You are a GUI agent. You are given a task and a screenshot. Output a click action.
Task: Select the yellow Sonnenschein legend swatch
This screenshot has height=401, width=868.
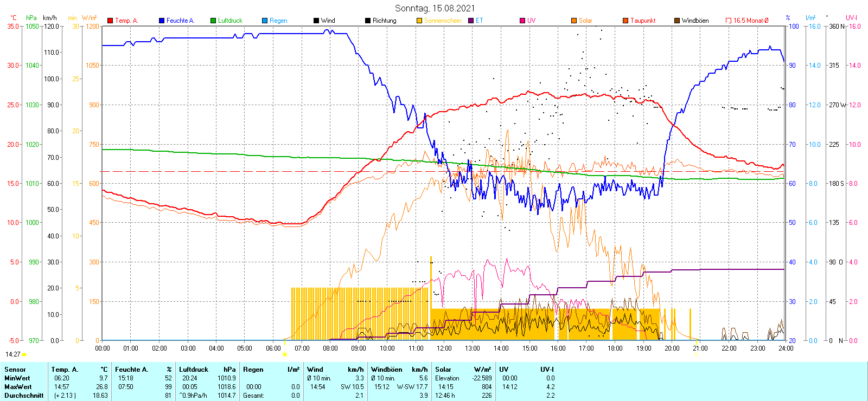coord(419,21)
